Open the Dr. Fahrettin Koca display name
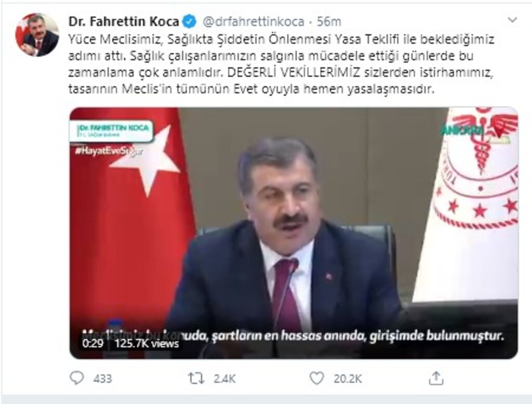The height and width of the screenshot is (404, 532). (124, 21)
